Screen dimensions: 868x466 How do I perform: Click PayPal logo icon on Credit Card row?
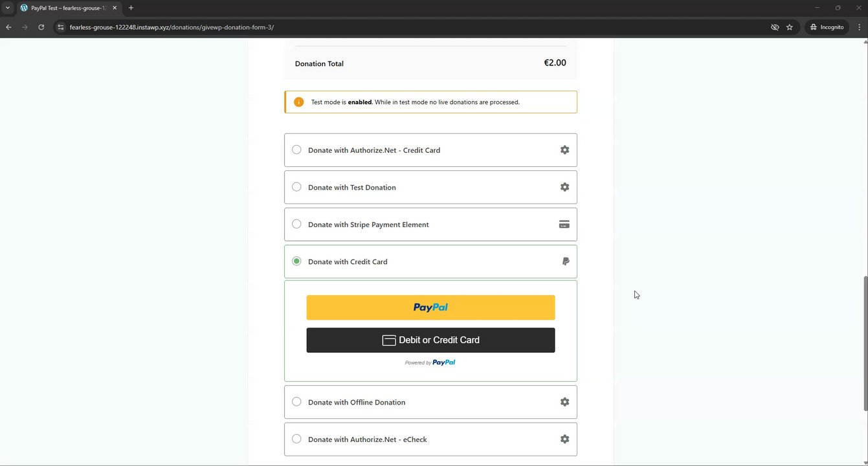pos(566,261)
